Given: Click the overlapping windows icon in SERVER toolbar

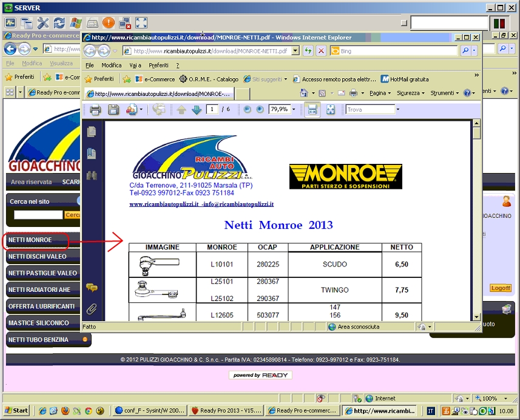Looking at the screenshot, I should 27,23.
